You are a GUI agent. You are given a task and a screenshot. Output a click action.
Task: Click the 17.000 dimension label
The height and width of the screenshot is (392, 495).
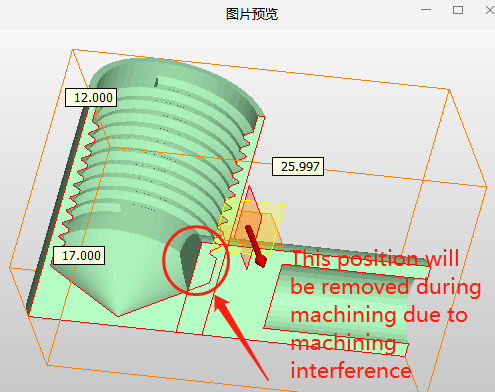79,256
